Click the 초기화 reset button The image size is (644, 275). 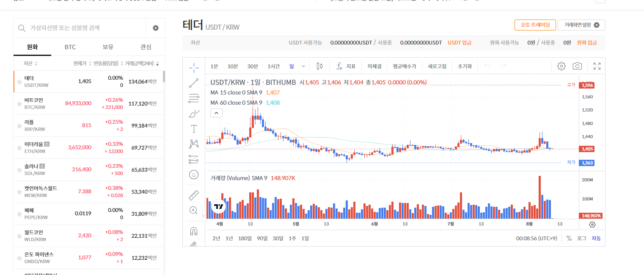[465, 66]
